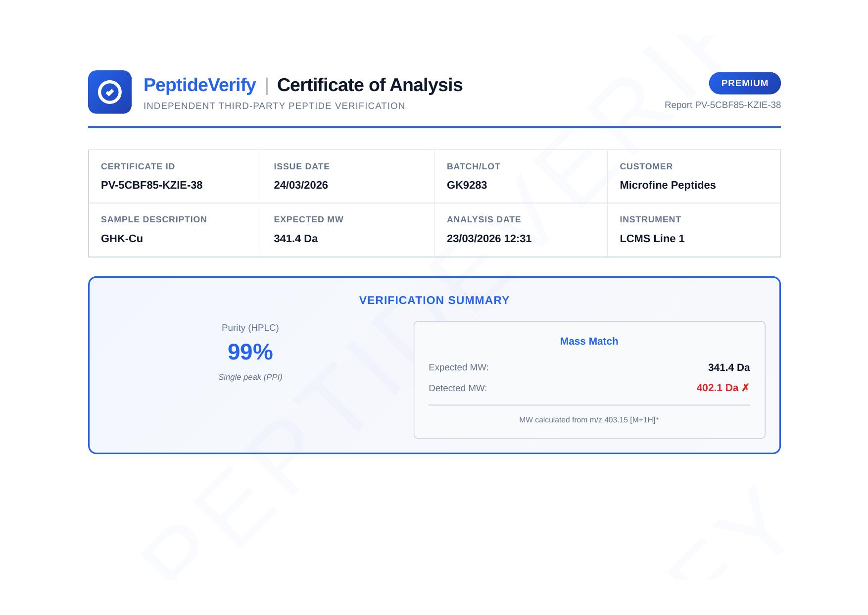Select certificate ID value PV-5CBF85-KZIE-38 in table

[x=151, y=185]
